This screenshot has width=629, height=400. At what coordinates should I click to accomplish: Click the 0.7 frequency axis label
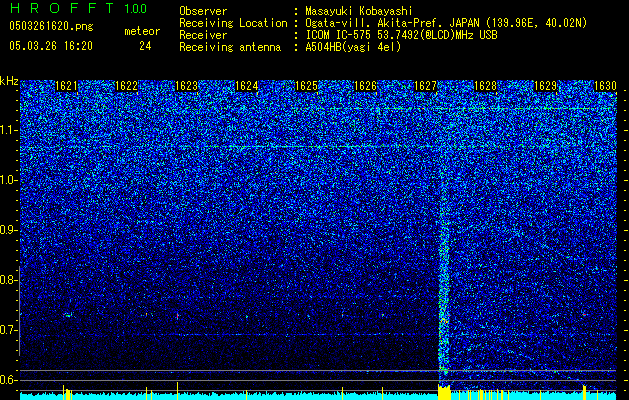tap(8, 330)
